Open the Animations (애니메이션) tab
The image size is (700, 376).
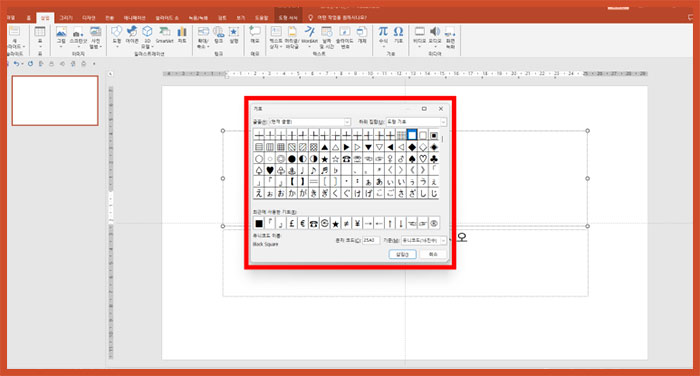134,18
